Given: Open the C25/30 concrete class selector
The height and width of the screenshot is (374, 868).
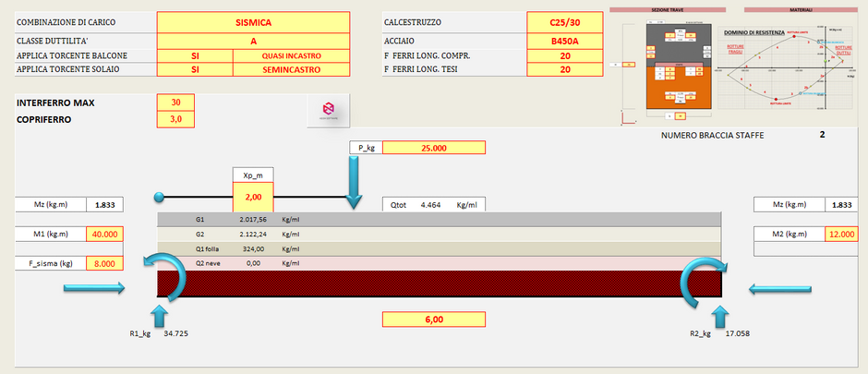Looking at the screenshot, I should [x=565, y=21].
